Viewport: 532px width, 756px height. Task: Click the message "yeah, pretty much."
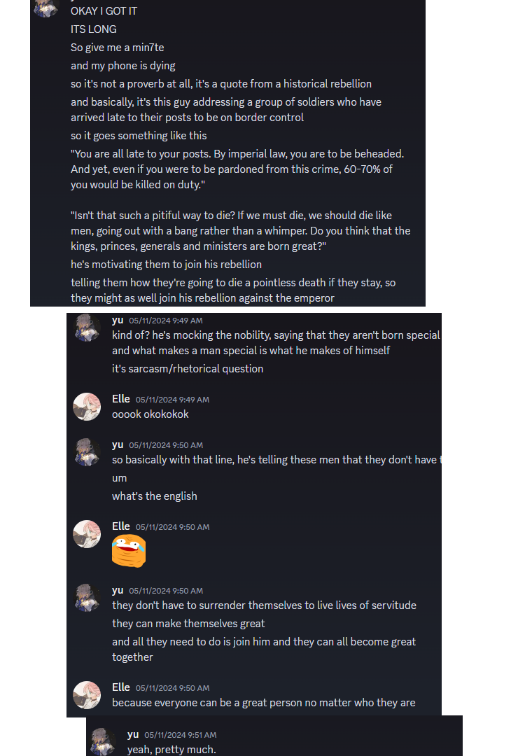point(171,750)
